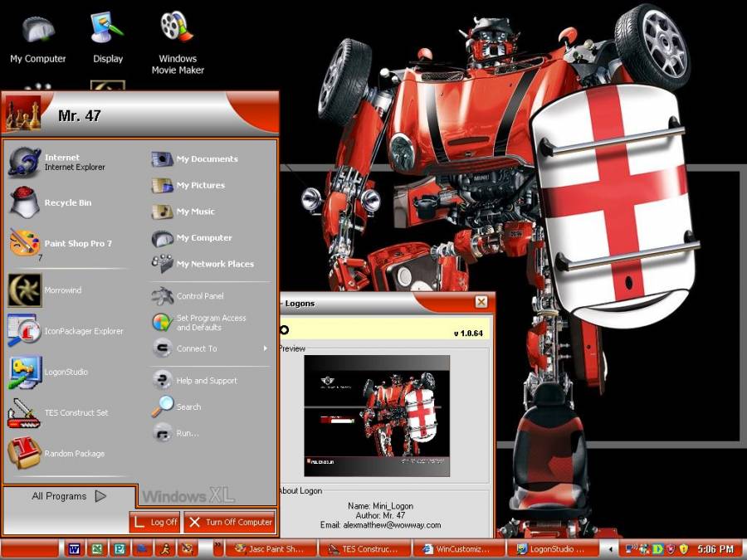Launch Word from the quick launch bar
This screenshot has width=747, height=560.
(x=74, y=549)
